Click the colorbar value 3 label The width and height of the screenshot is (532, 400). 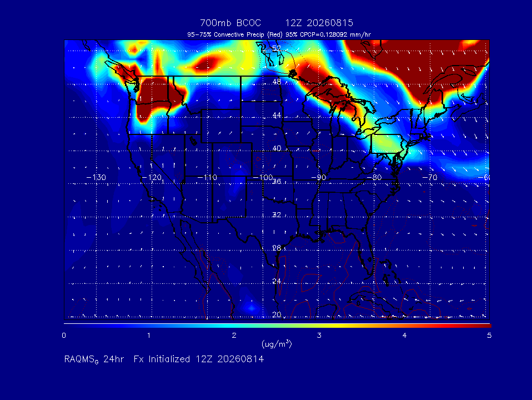tap(319, 336)
